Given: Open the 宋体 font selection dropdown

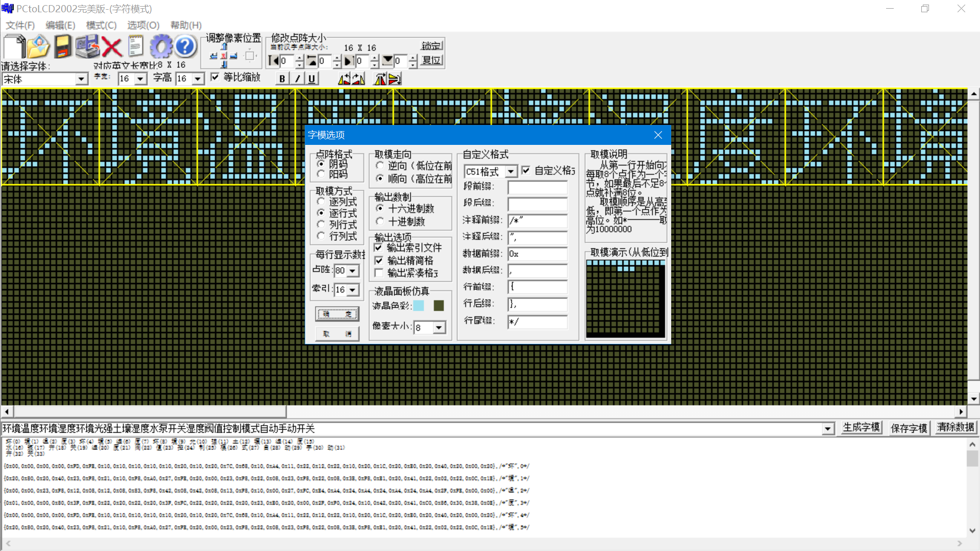Looking at the screenshot, I should [81, 79].
